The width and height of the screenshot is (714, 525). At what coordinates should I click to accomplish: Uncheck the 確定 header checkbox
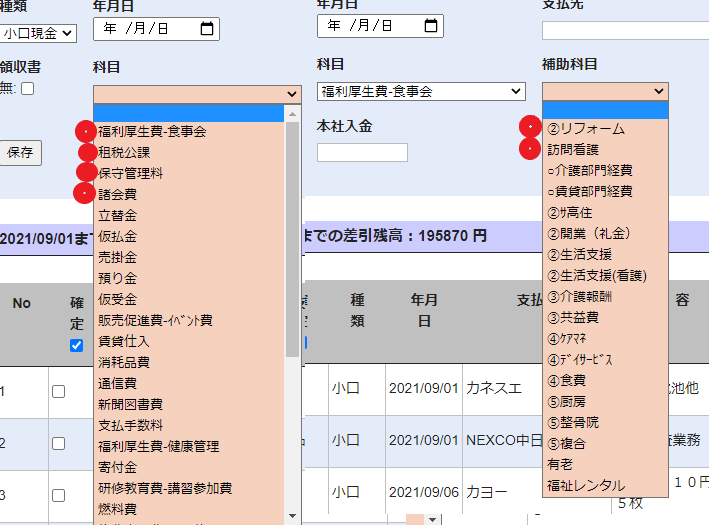(x=76, y=346)
